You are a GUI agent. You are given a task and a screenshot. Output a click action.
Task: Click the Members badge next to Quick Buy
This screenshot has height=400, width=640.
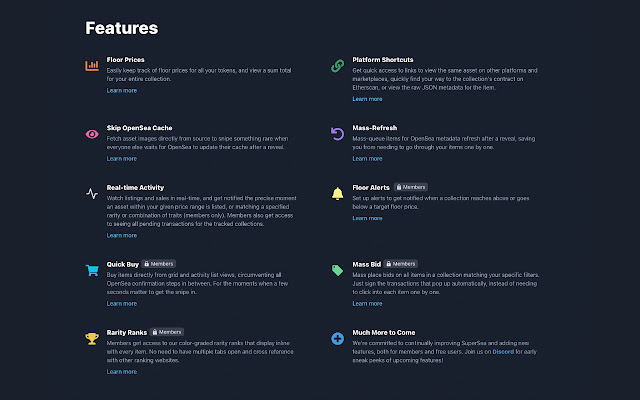pyautogui.click(x=159, y=264)
